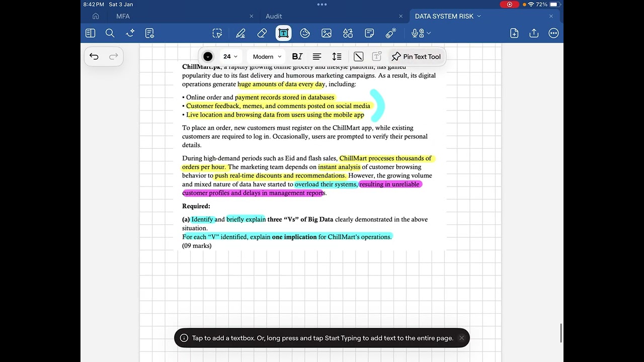Select the DATA SYSTEM RISK tab

(x=444, y=16)
